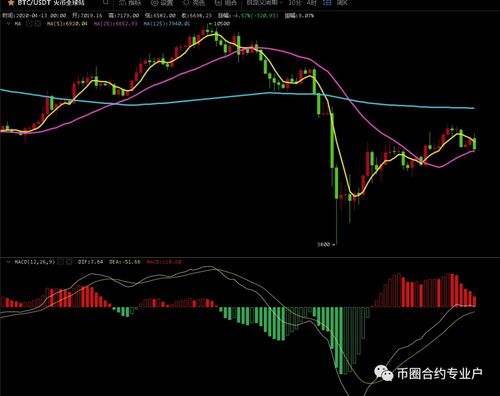Click the MA label in the indicator row
The height and width of the screenshot is (396, 500).
click(x=18, y=24)
